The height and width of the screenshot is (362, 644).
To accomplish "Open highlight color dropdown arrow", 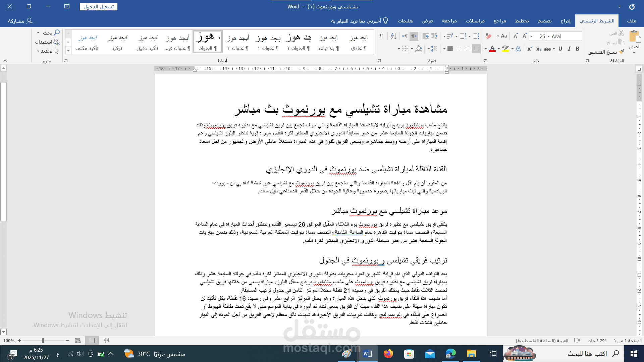I will 499,49.
